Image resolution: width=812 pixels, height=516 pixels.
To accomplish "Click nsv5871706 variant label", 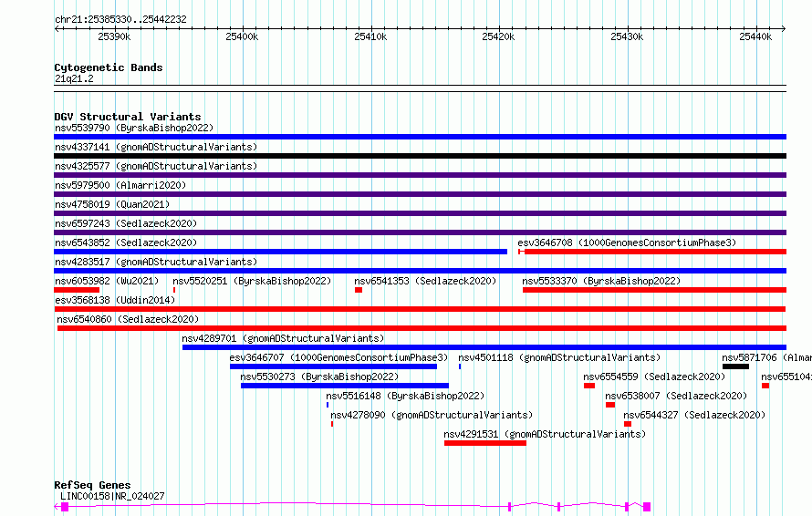I will tap(767, 357).
